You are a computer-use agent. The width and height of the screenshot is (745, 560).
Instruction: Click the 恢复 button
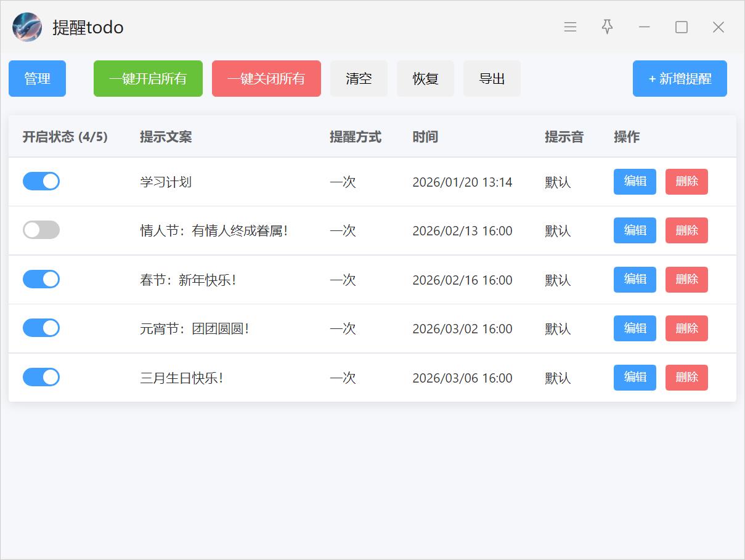tap(425, 79)
